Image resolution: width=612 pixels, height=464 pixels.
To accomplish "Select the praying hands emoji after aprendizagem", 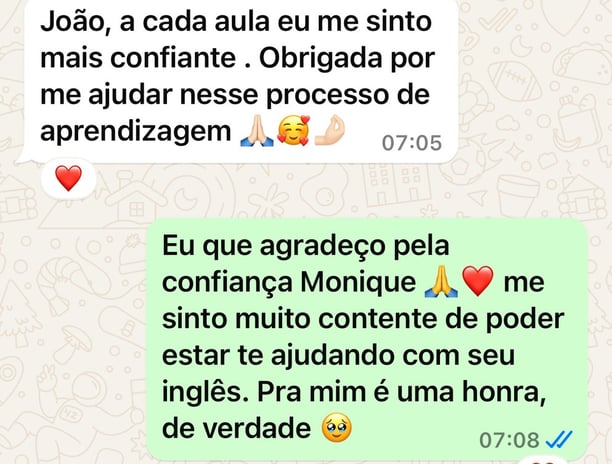I will tap(257, 131).
